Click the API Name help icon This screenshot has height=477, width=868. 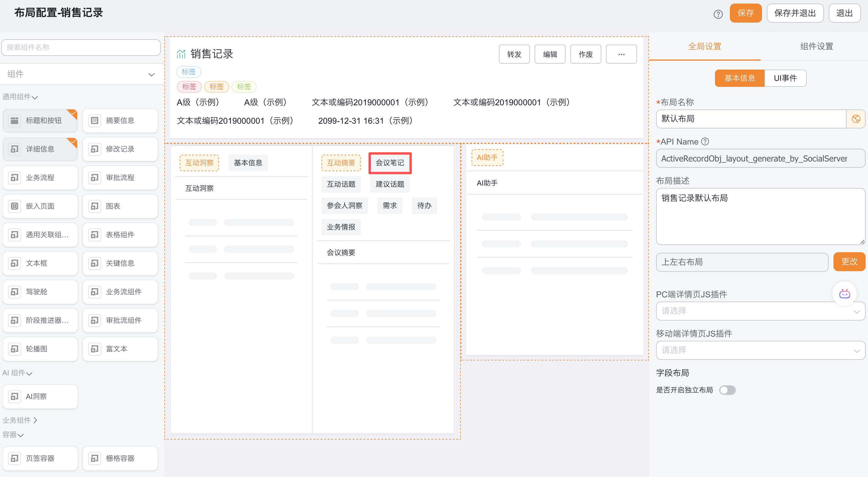click(705, 141)
